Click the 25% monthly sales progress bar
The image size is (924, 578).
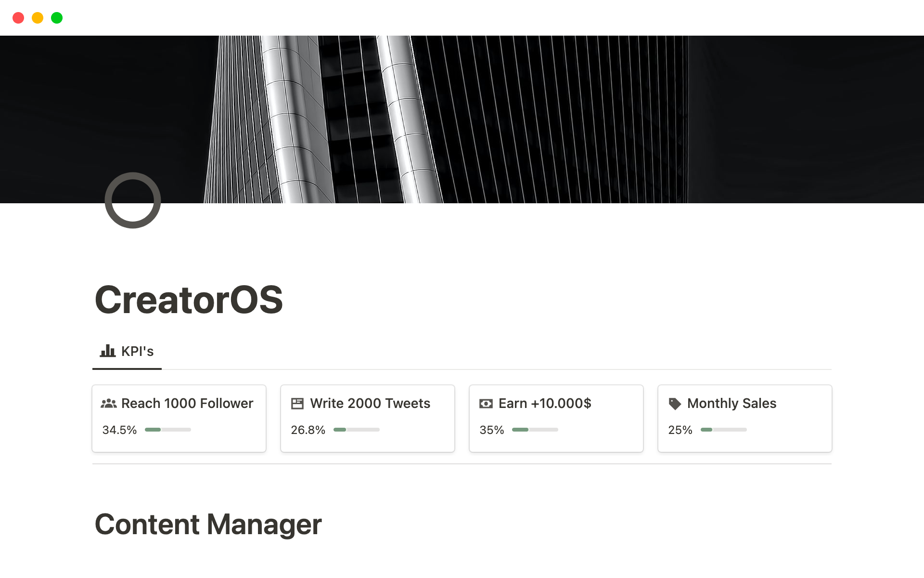click(724, 430)
